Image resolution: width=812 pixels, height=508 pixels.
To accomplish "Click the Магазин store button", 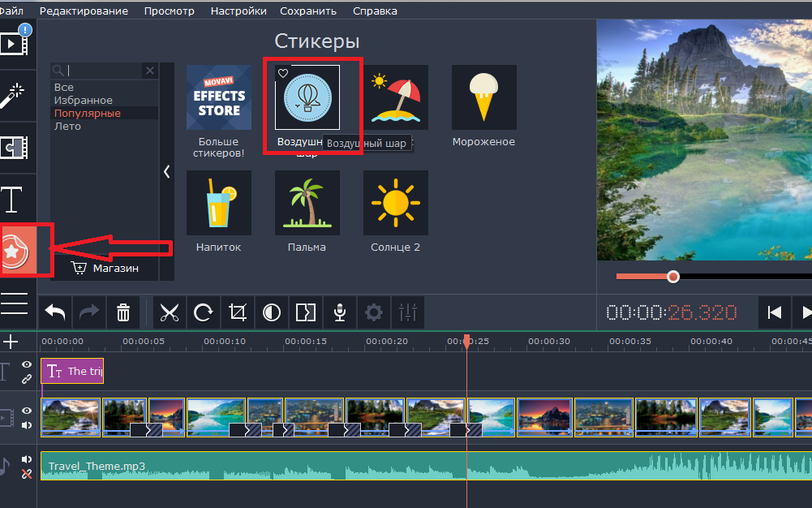I will 105,268.
